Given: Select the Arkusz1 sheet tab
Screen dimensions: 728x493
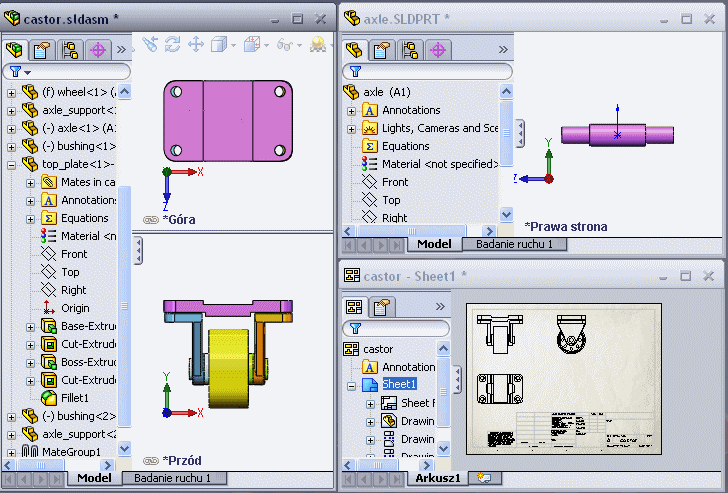Looking at the screenshot, I should 438,478.
